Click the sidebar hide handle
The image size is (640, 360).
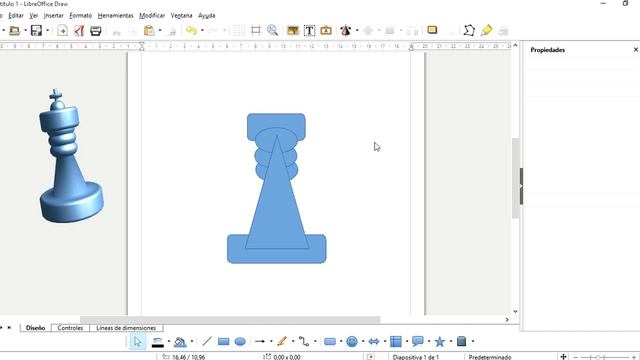(x=521, y=186)
